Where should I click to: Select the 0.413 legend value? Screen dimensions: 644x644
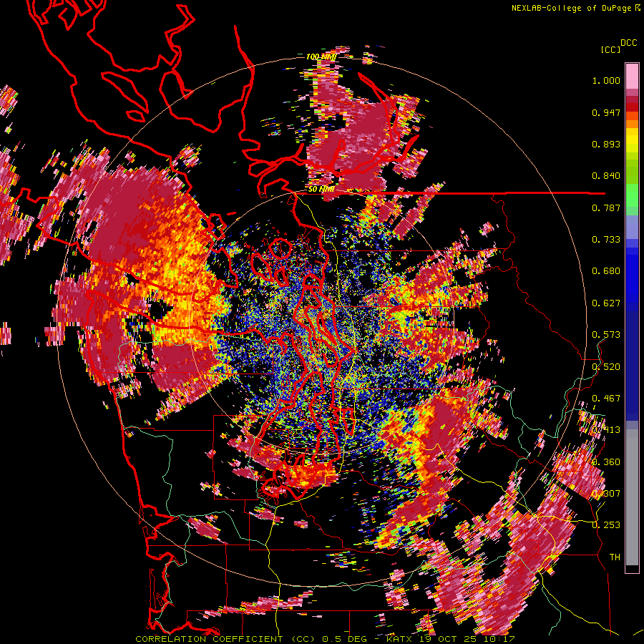pyautogui.click(x=606, y=430)
